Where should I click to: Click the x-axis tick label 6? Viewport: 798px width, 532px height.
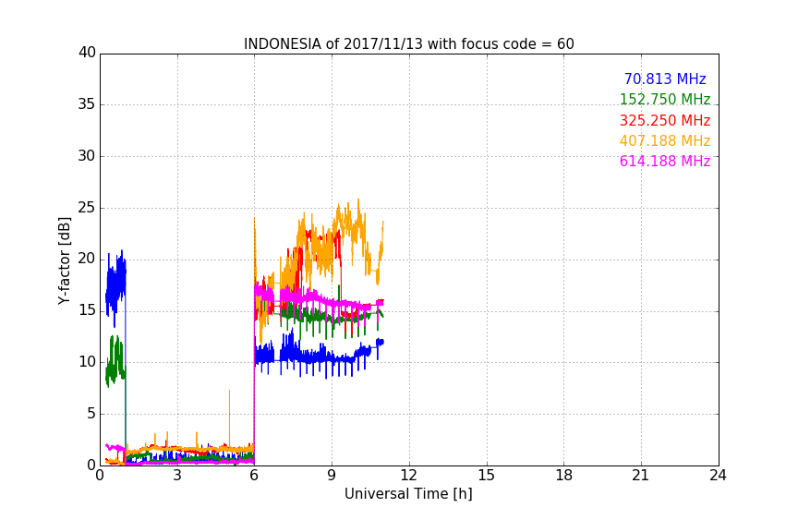coord(254,476)
